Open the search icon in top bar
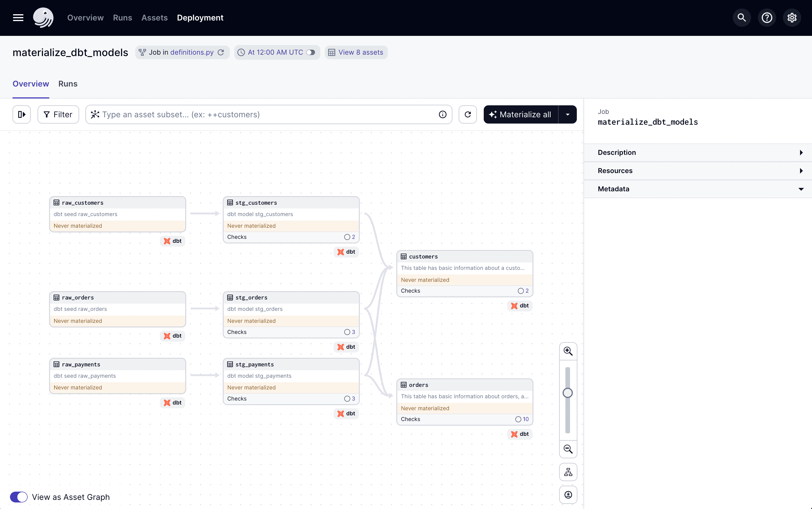The image size is (812, 509). pos(742,17)
